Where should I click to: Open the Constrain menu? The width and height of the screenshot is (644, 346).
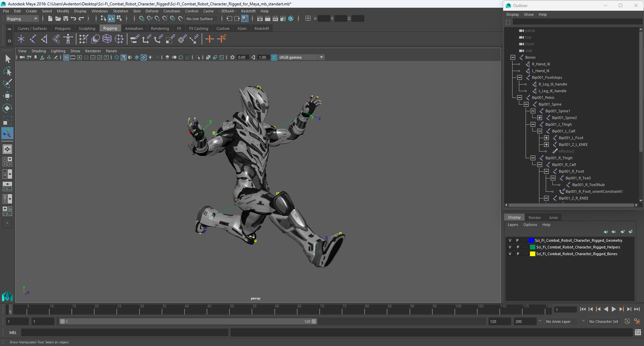[171, 11]
